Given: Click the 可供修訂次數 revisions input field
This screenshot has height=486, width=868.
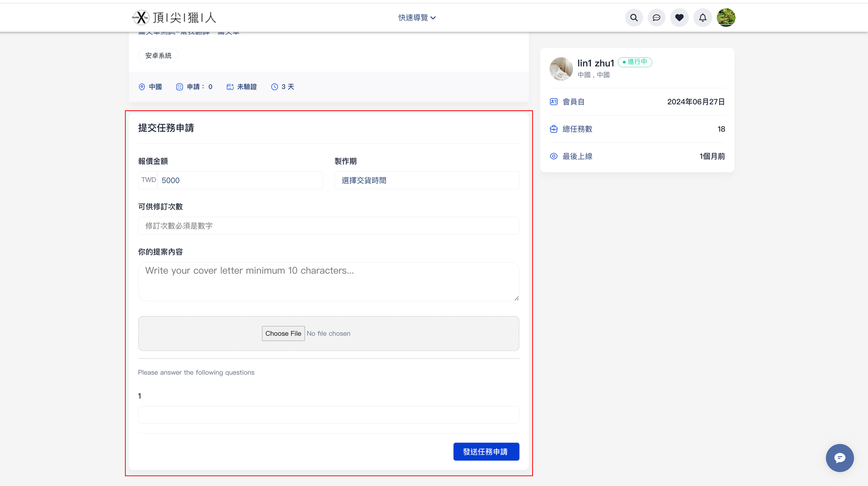Looking at the screenshot, I should (329, 226).
